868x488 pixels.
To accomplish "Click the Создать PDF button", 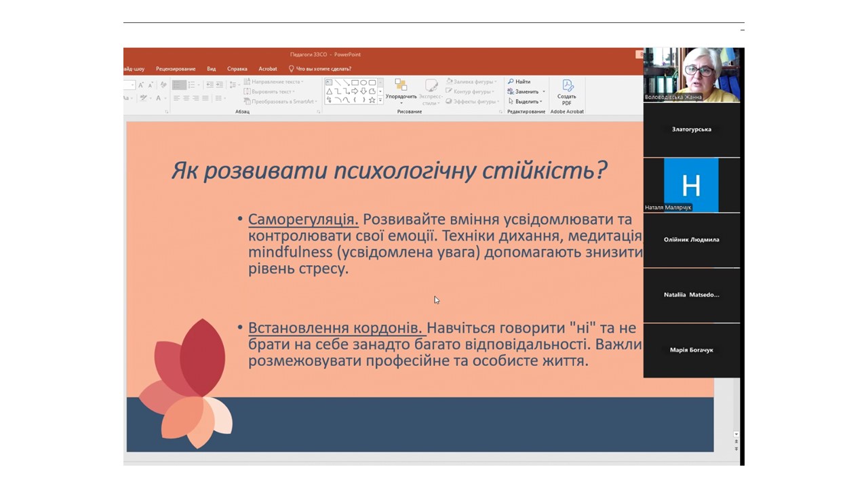I will 566,92.
